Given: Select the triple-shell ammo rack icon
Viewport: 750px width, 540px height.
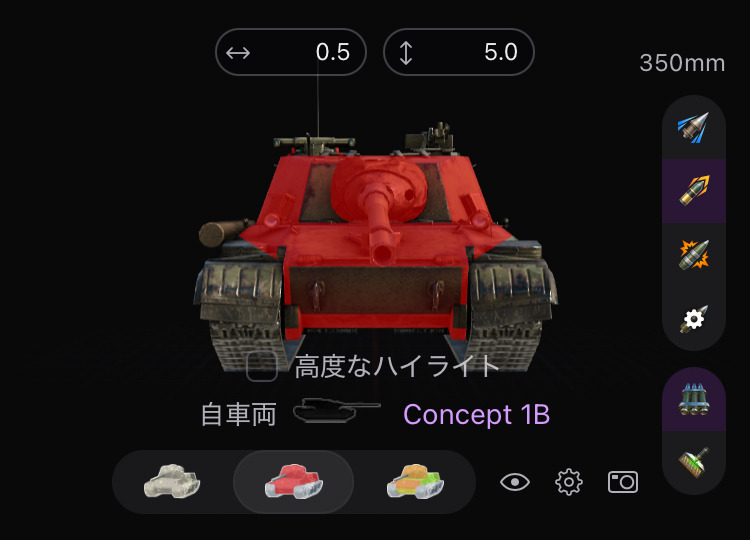Looking at the screenshot, I should (694, 399).
